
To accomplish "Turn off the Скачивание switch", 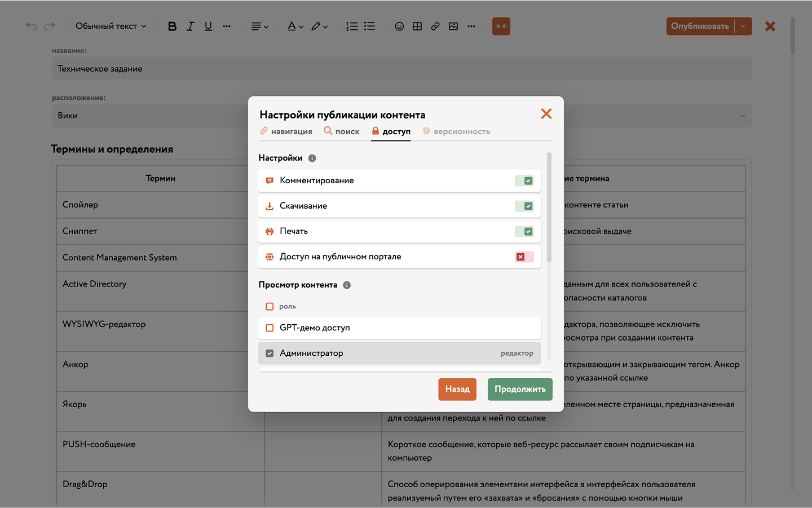I will [x=524, y=206].
